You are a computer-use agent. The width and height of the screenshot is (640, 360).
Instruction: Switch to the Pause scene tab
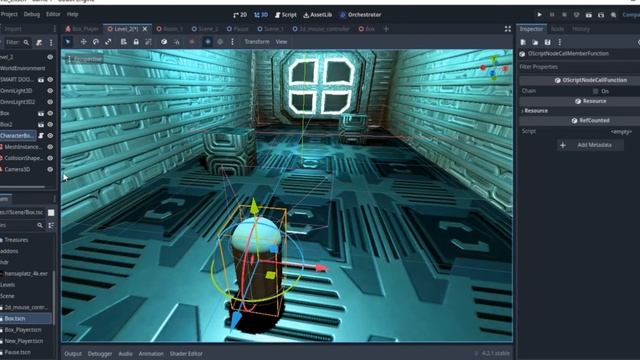[238, 29]
